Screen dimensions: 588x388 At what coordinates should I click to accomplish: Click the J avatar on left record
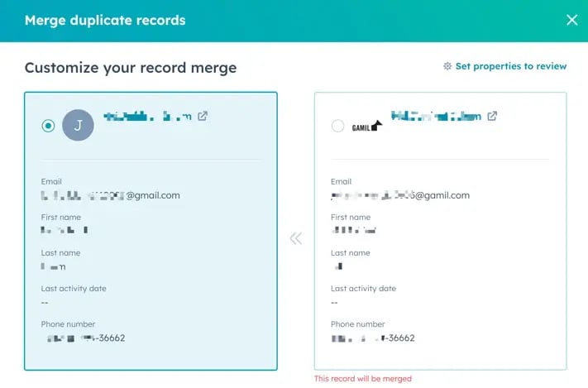[x=78, y=125]
